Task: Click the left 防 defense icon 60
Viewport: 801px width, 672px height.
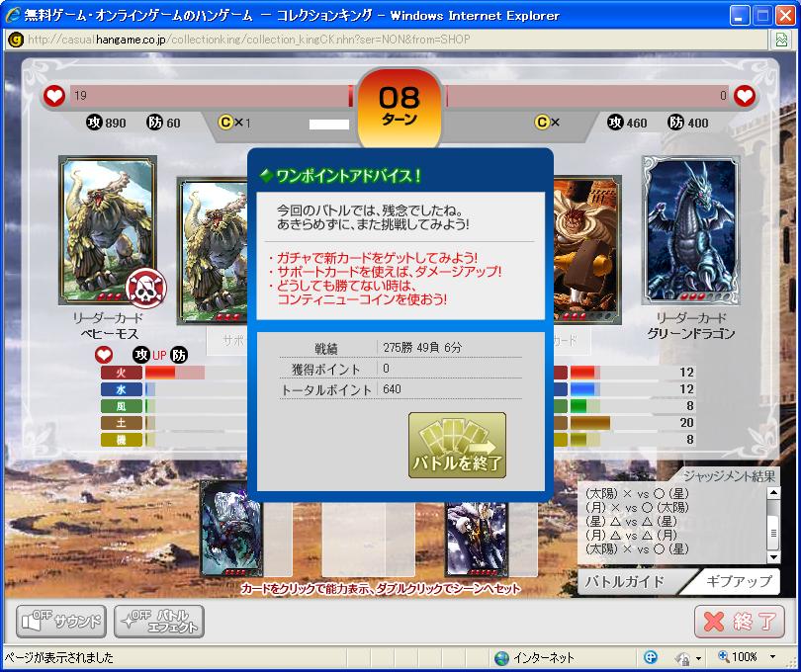Action: click(x=155, y=123)
